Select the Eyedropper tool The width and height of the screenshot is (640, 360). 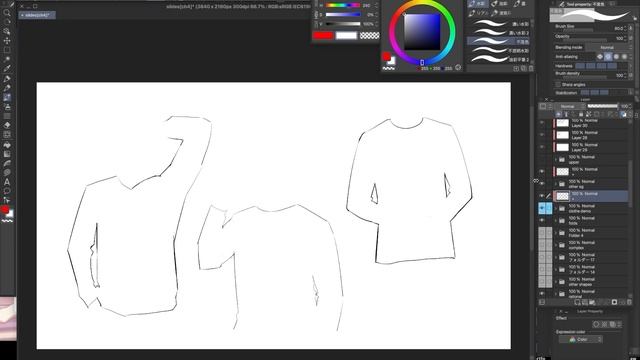[x=7, y=69]
